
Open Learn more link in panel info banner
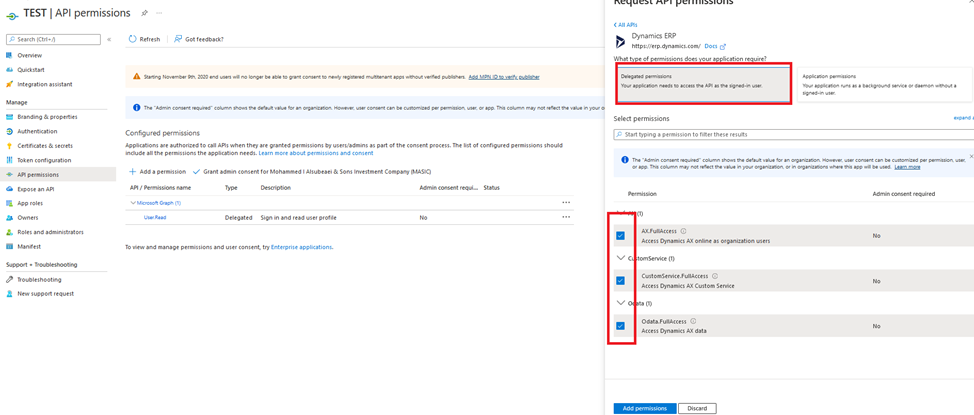point(907,167)
